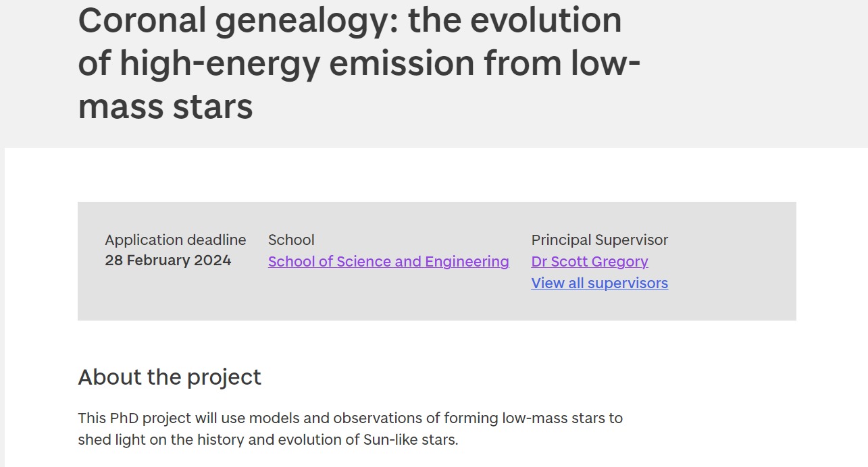Click the '28 February 2024' deadline date

(168, 260)
